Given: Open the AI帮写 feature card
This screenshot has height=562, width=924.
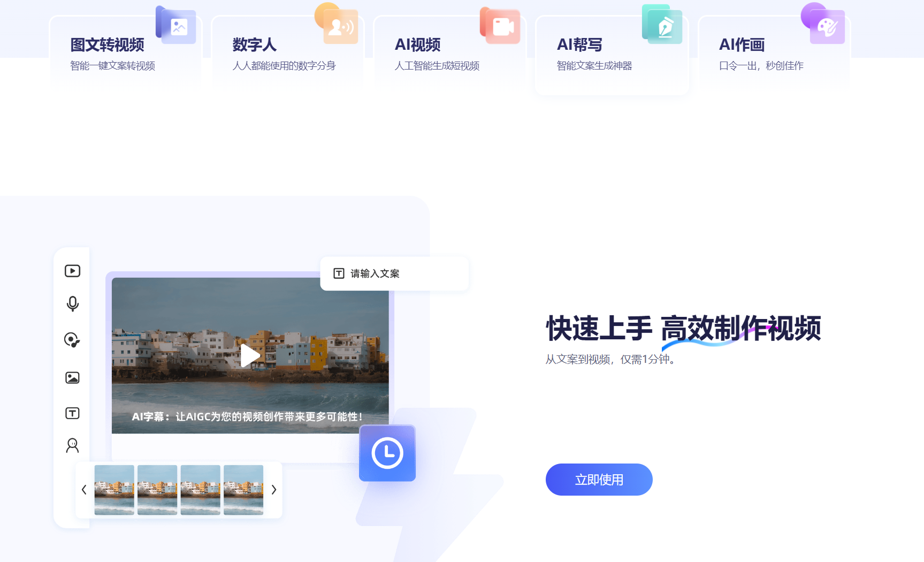Looking at the screenshot, I should pyautogui.click(x=612, y=55).
